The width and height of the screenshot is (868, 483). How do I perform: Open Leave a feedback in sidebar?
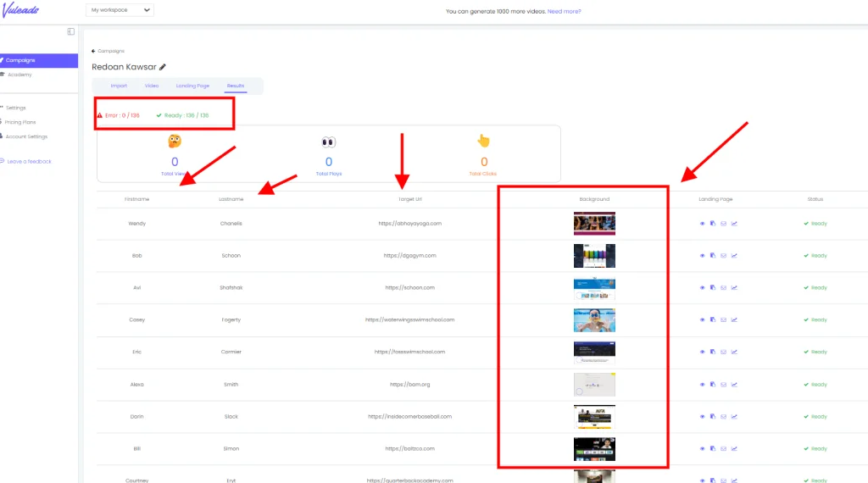pos(29,161)
